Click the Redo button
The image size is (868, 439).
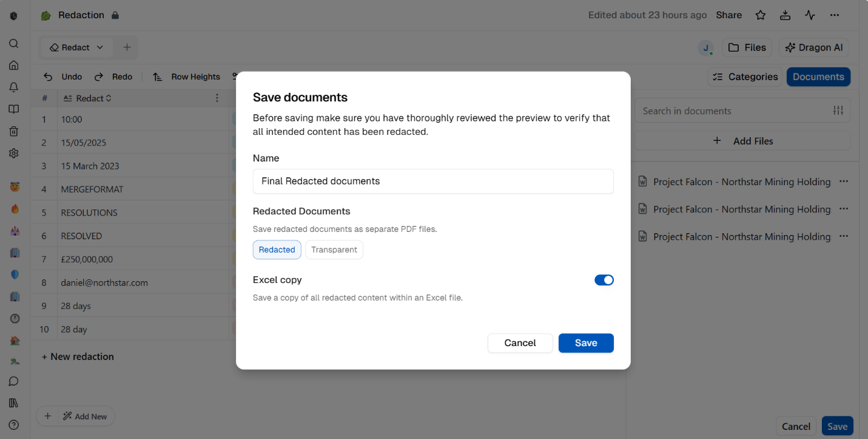[113, 77]
